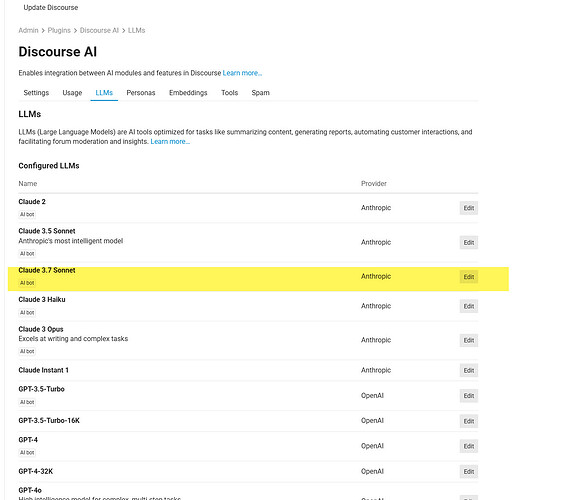Click the AI bot tag under Claude 3.5 Sonnet
Viewport: 578px width, 500px height.
pyautogui.click(x=27, y=254)
